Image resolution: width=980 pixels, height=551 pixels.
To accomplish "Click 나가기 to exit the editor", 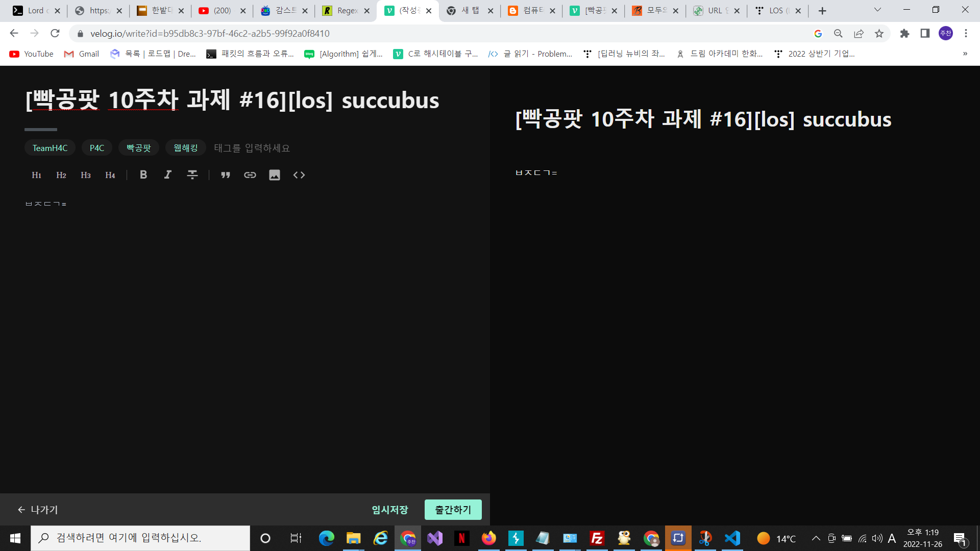I will click(x=38, y=510).
